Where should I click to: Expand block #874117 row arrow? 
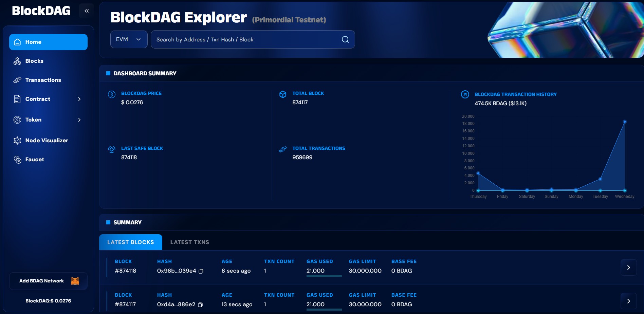629,301
